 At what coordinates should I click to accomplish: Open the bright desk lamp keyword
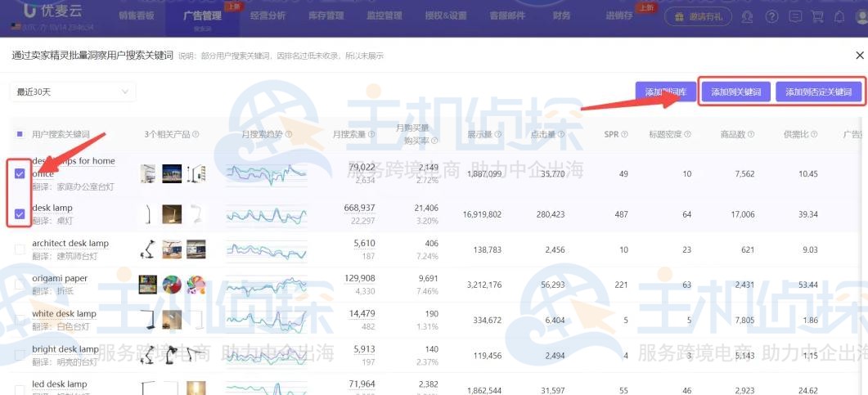pyautogui.click(x=65, y=349)
